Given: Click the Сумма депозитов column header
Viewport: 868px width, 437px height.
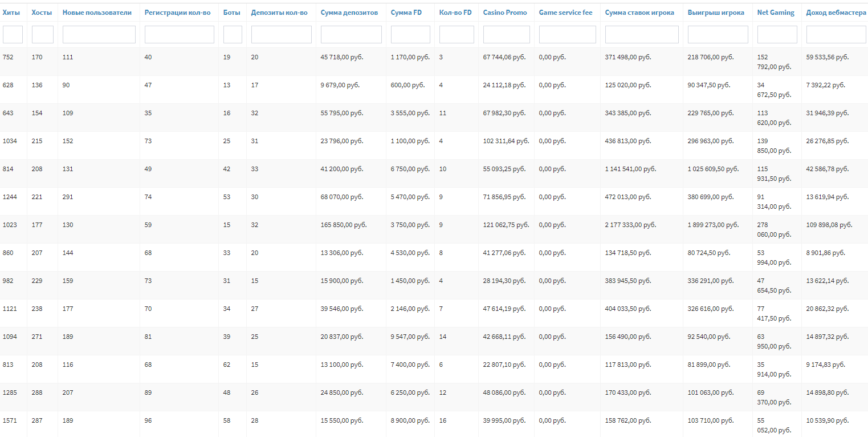Looking at the screenshot, I should point(349,13).
